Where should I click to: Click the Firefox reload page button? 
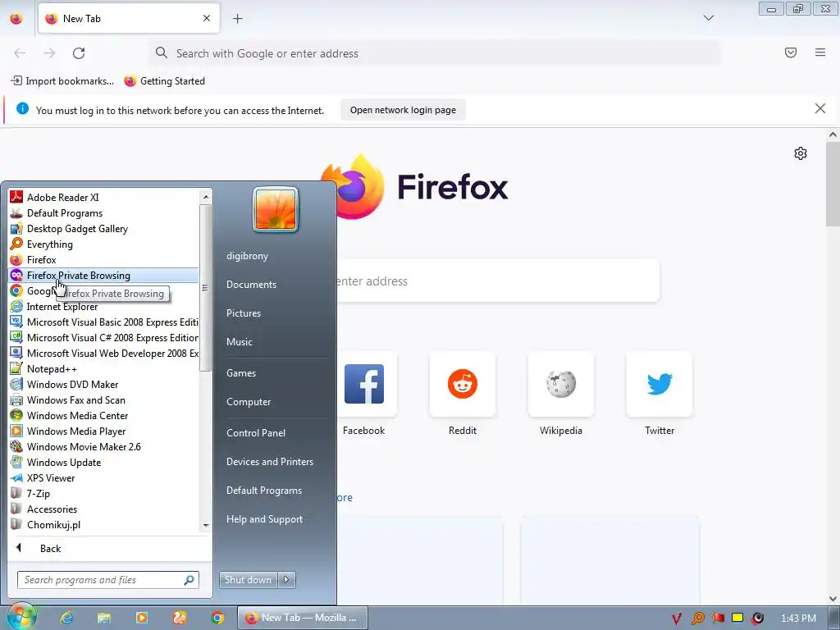tap(79, 53)
